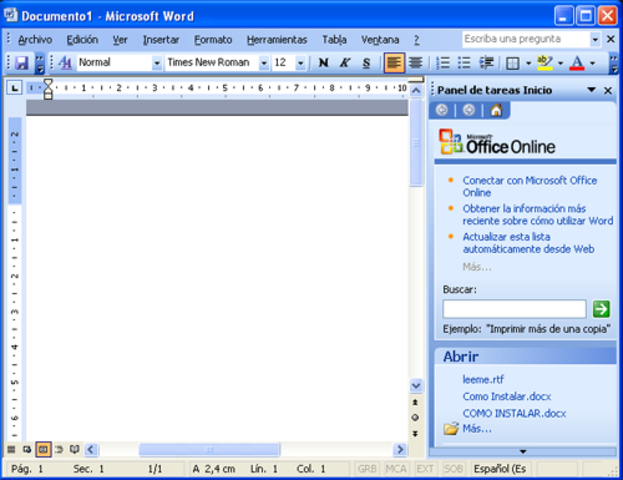The image size is (623, 480).
Task: Click the outside border icon
Action: coord(513,63)
